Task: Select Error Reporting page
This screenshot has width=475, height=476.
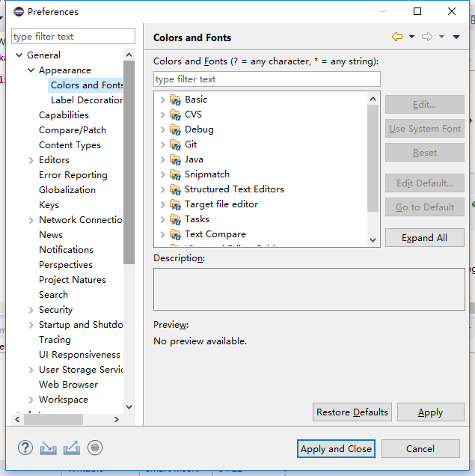Action: pos(73,175)
